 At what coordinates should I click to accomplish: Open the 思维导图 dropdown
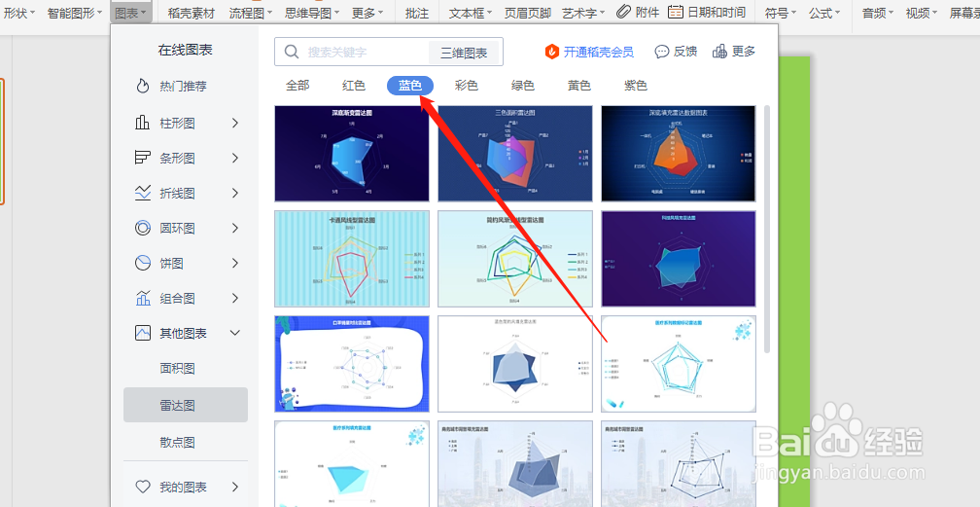pyautogui.click(x=311, y=13)
